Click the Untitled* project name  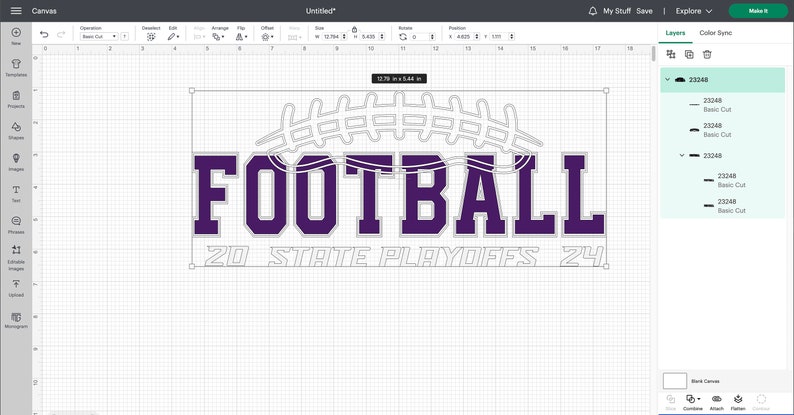[x=321, y=11]
